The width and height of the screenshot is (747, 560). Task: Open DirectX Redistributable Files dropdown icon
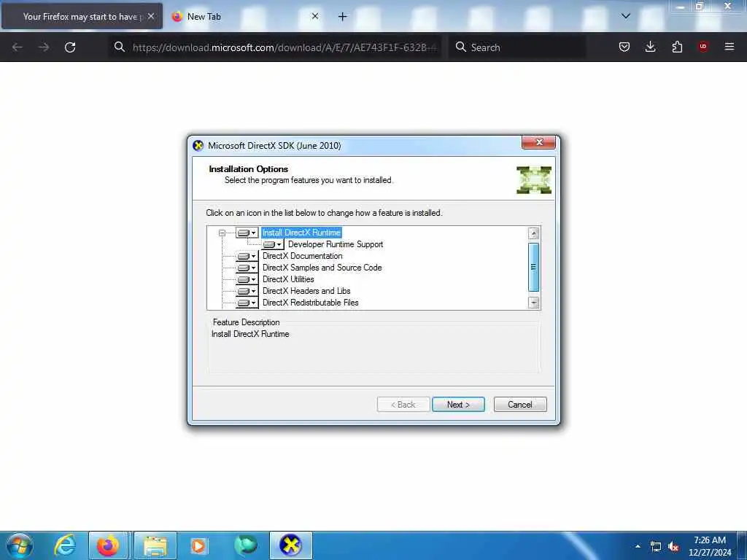(x=247, y=303)
